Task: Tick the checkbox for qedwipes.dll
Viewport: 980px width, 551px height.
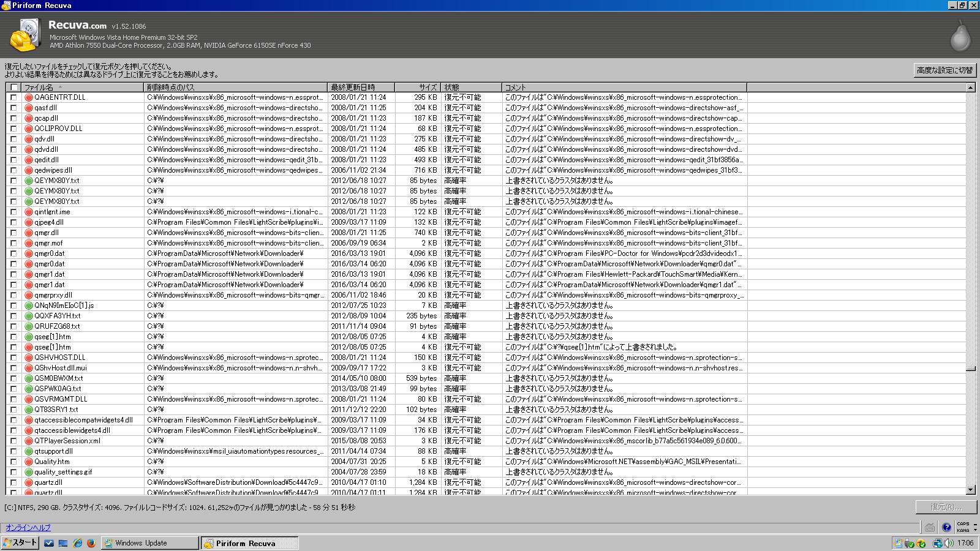Action: click(x=13, y=170)
